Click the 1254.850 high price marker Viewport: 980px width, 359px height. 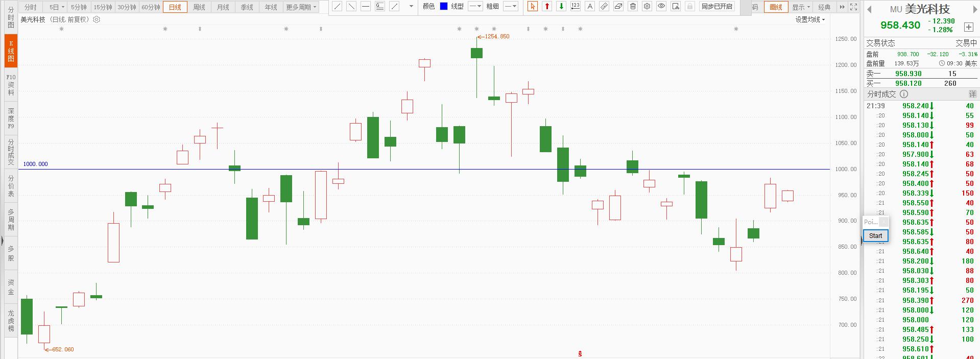pyautogui.click(x=493, y=36)
